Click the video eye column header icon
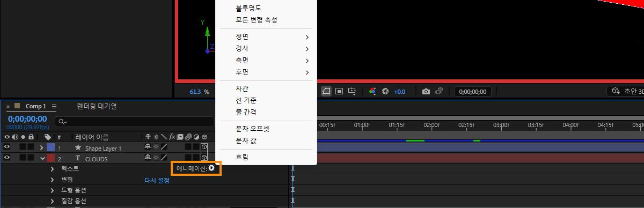The height and width of the screenshot is (208, 644). point(7,137)
